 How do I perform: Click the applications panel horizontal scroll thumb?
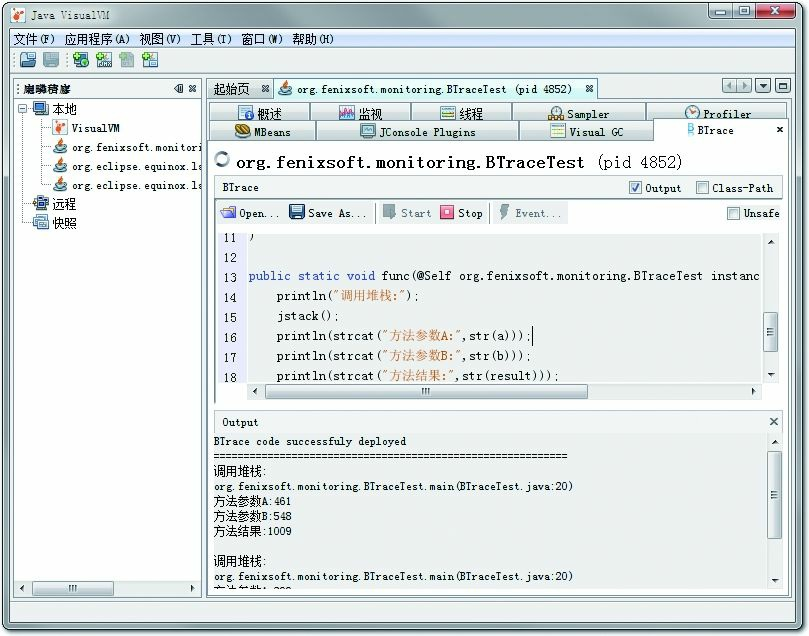click(x=73, y=588)
